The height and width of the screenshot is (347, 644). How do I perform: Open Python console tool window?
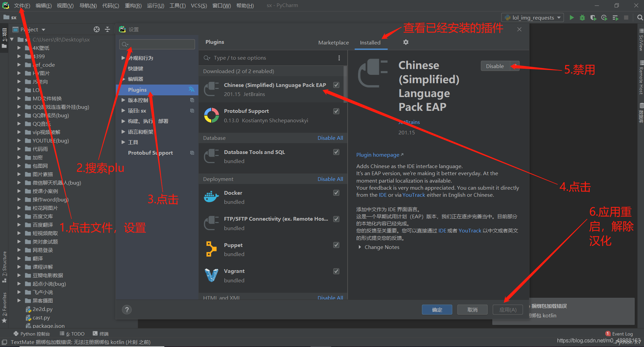pyautogui.click(x=32, y=334)
